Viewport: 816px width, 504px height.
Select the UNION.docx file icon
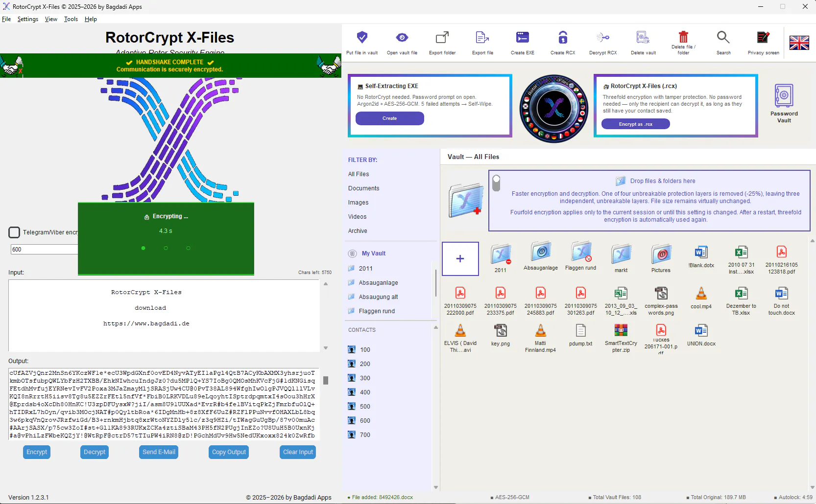point(701,330)
